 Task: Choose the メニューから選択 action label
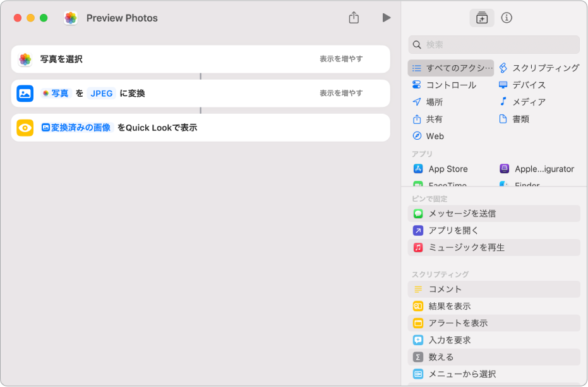[x=462, y=374]
